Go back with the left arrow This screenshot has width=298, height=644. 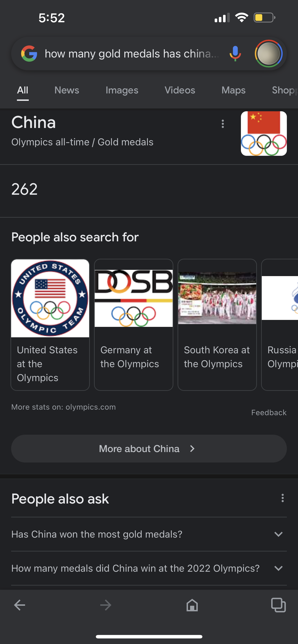19,605
